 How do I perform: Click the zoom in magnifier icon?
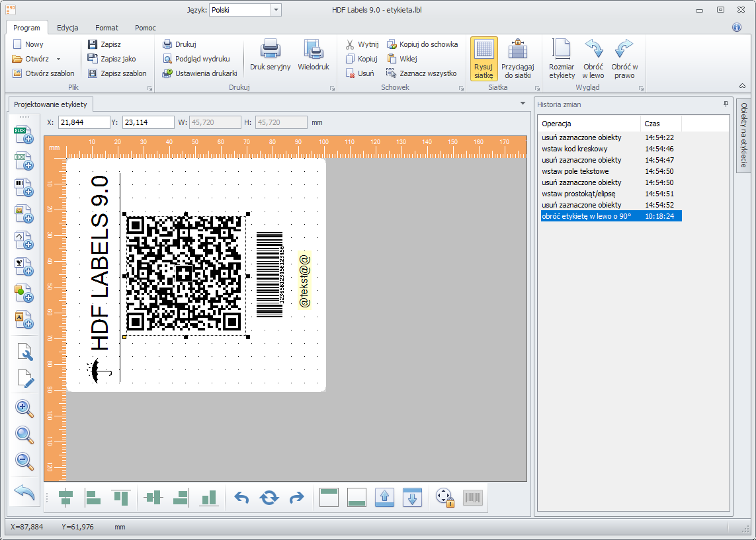point(24,408)
